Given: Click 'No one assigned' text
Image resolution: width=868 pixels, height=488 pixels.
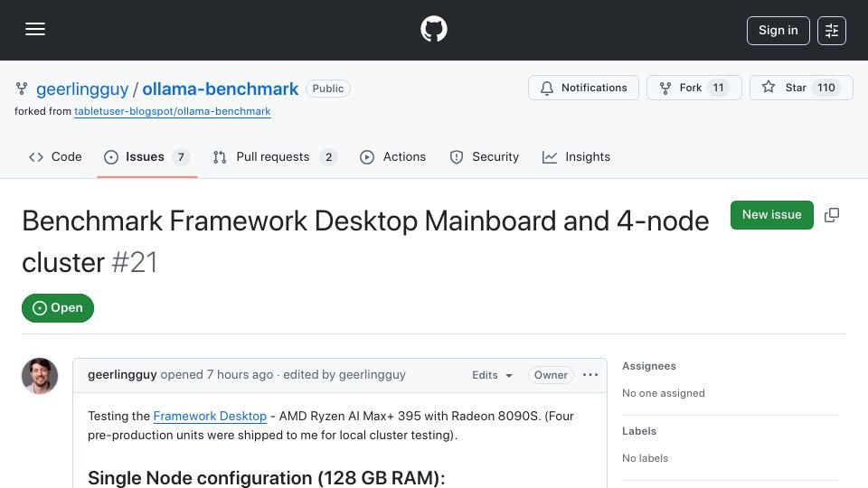Looking at the screenshot, I should (663, 393).
